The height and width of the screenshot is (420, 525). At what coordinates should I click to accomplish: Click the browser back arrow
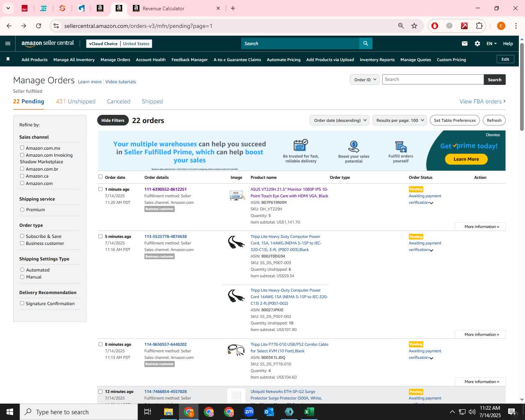click(x=9, y=26)
